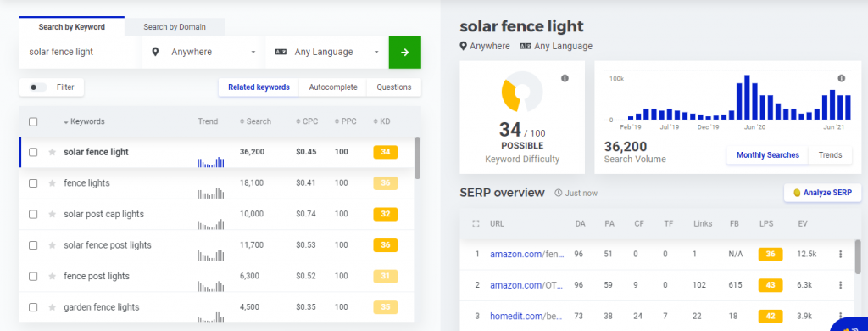
Task: Favorite the solar post cap lights keyword
Action: pos(52,214)
